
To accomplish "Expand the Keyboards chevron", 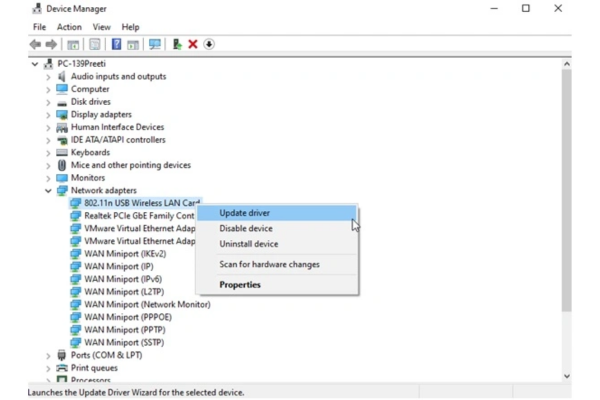I will click(x=48, y=153).
